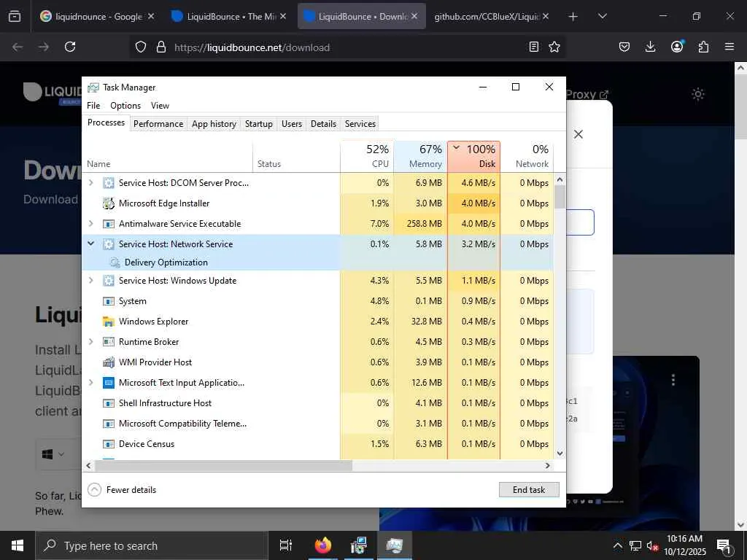Expand Service Host: Windows Update row
Image resolution: width=747 pixels, height=560 pixels.
pyautogui.click(x=90, y=281)
